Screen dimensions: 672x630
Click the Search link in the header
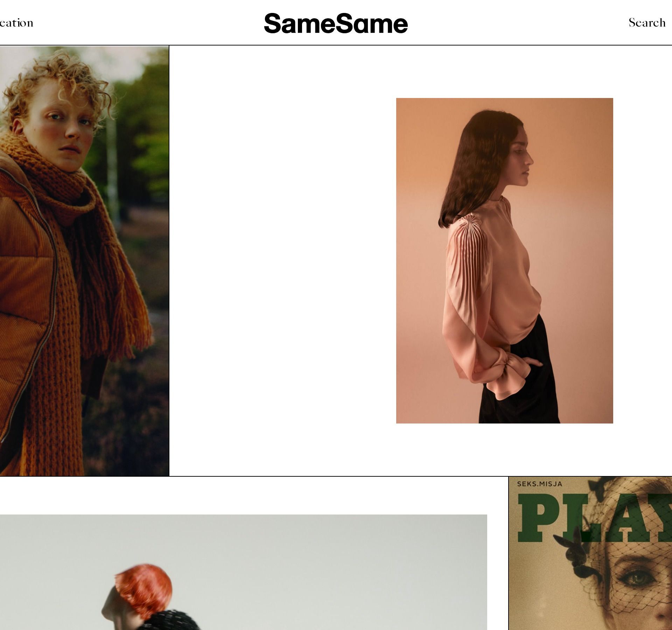point(647,23)
